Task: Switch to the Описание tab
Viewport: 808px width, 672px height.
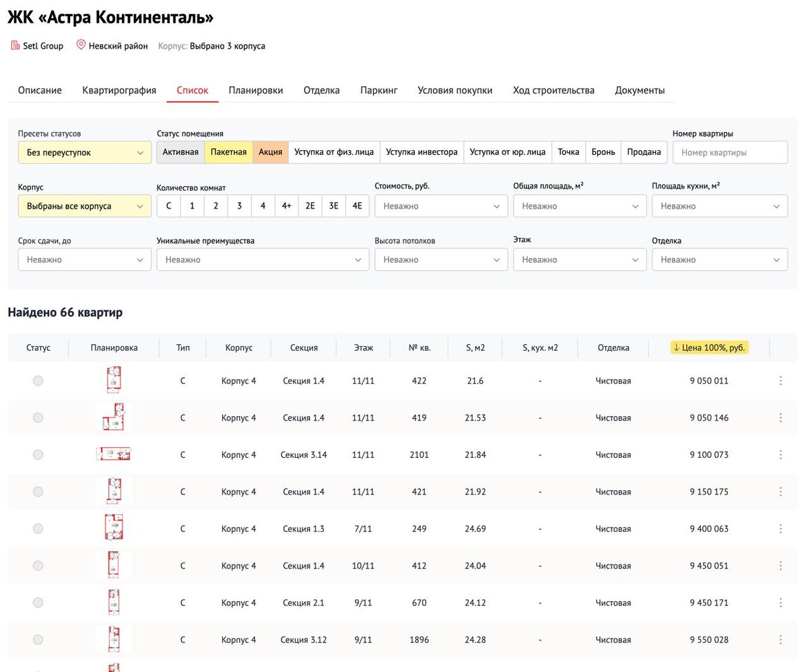Action: [x=40, y=90]
